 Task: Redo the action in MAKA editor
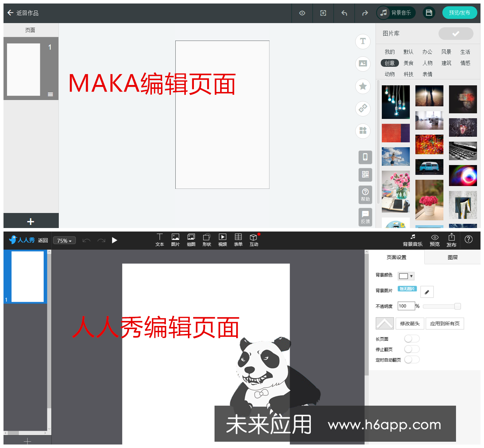pos(365,13)
